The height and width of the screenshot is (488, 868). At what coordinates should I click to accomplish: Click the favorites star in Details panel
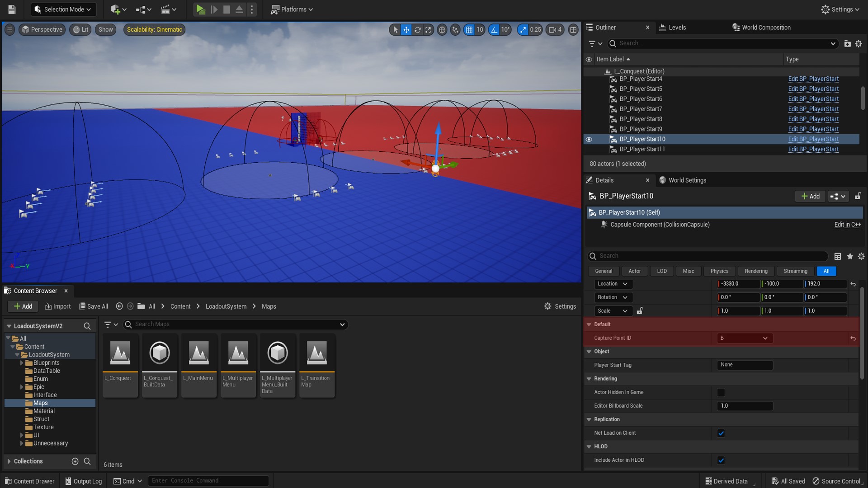[850, 256]
